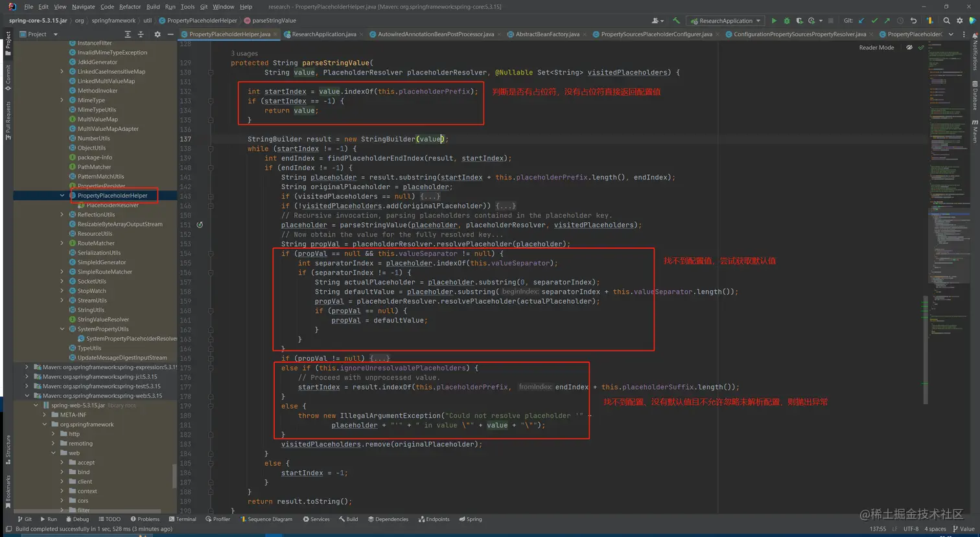Click the folded code block {...} on line 165
This screenshot has height=537, width=980.
point(380,358)
